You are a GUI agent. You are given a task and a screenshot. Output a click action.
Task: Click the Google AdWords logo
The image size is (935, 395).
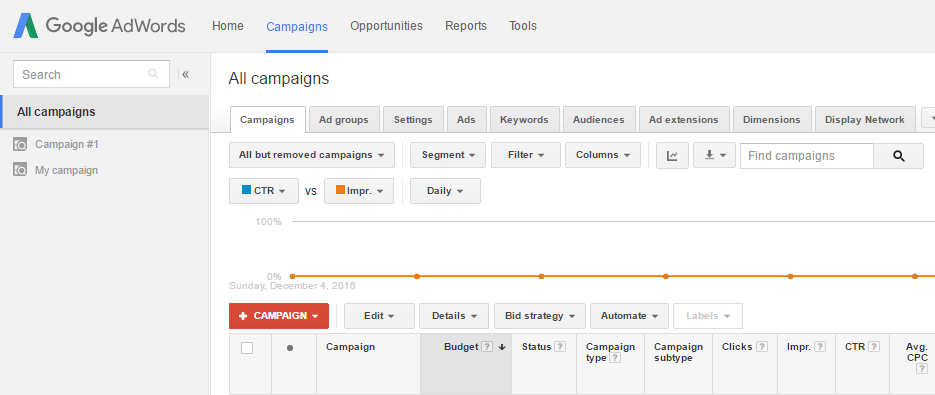tap(100, 26)
